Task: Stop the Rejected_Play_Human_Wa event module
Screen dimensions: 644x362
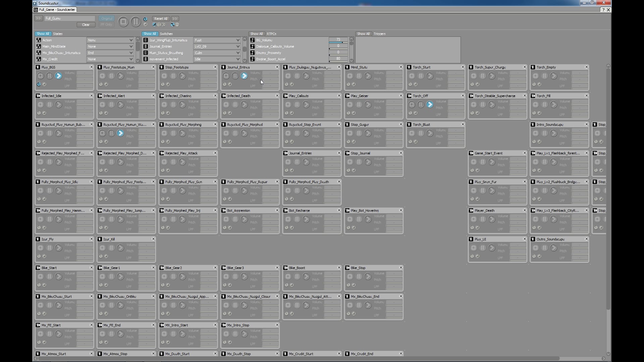Action: (102, 133)
